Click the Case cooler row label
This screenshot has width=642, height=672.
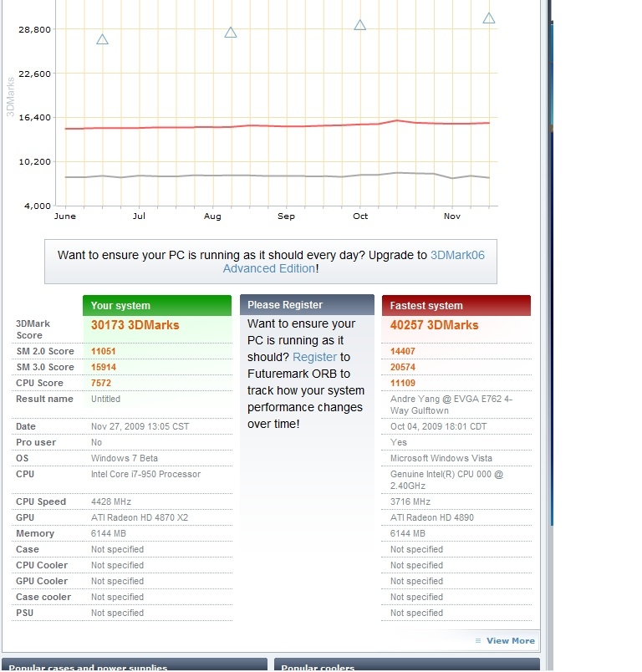(x=43, y=597)
